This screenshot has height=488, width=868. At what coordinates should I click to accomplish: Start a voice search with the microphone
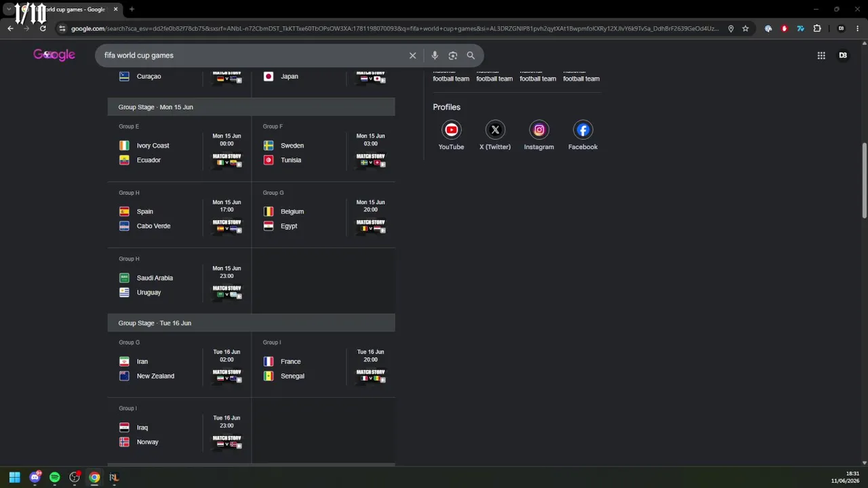point(435,56)
